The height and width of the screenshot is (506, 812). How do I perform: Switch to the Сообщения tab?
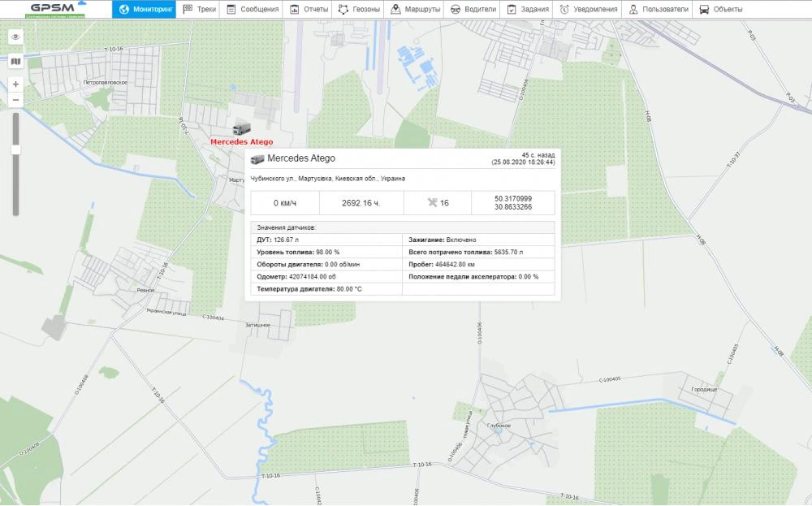(231, 10)
